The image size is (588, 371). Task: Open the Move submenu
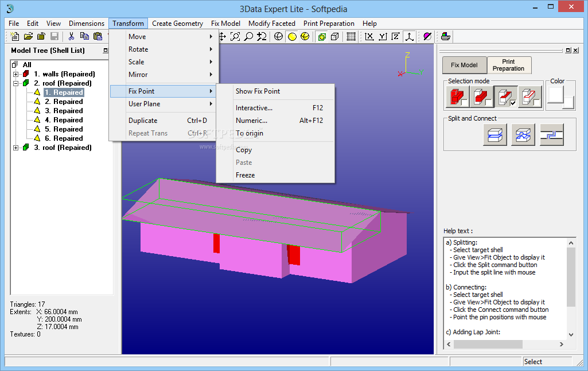[x=164, y=36]
